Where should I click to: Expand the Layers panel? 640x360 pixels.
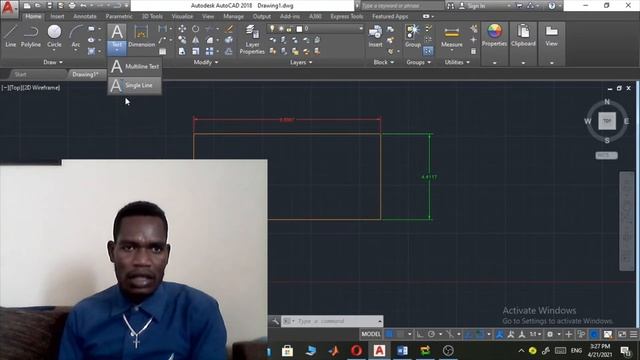(x=301, y=62)
